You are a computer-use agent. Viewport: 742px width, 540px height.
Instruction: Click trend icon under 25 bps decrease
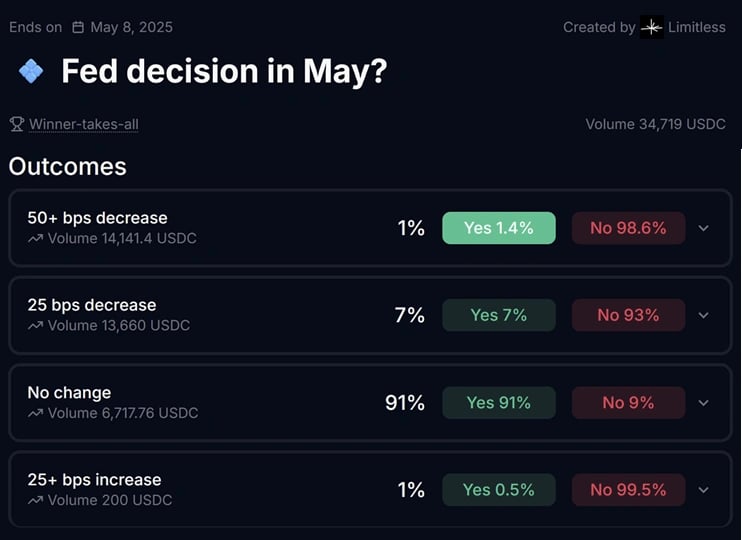[x=35, y=326]
